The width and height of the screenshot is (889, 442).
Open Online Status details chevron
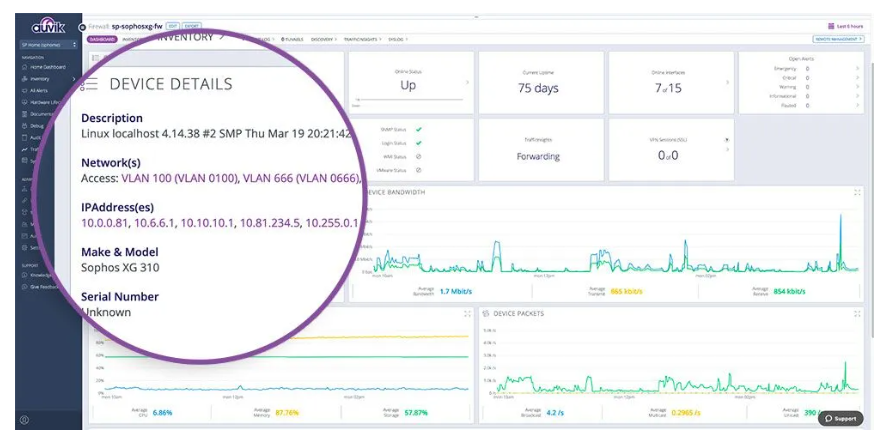[x=467, y=82]
